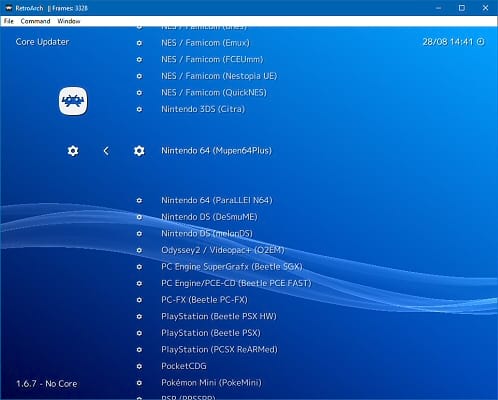Open the File menu
Viewport: 498px width, 400px height.
tap(9, 21)
